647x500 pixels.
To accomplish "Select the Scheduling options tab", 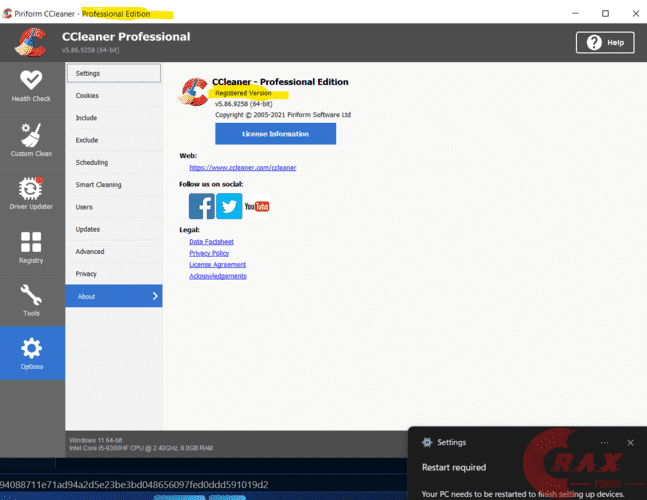I will point(114,162).
